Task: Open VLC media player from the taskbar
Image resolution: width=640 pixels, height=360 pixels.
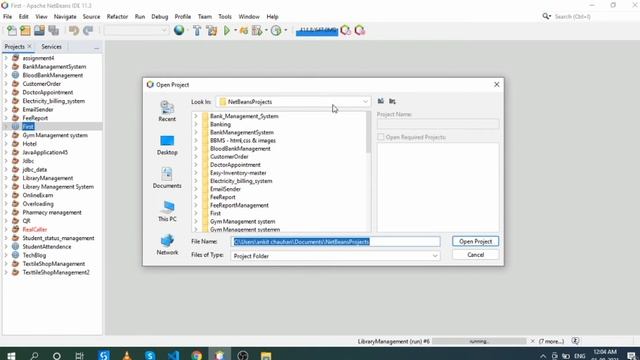Action: coord(127,356)
